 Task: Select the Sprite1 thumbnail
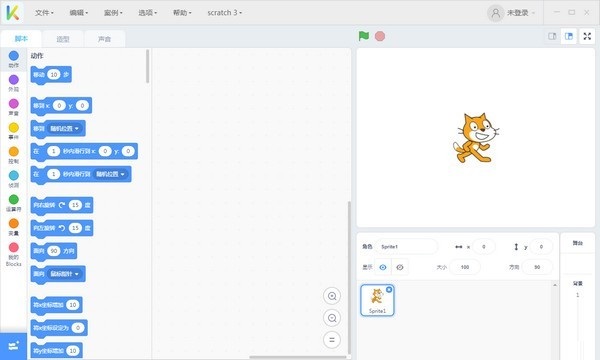tap(377, 301)
